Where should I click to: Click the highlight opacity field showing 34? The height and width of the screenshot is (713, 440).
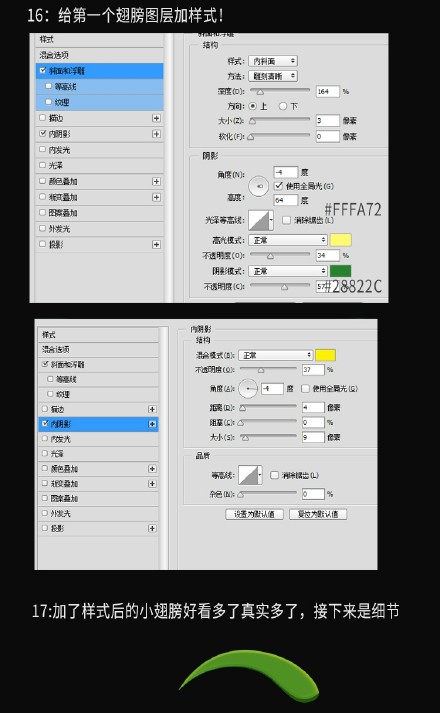328,256
